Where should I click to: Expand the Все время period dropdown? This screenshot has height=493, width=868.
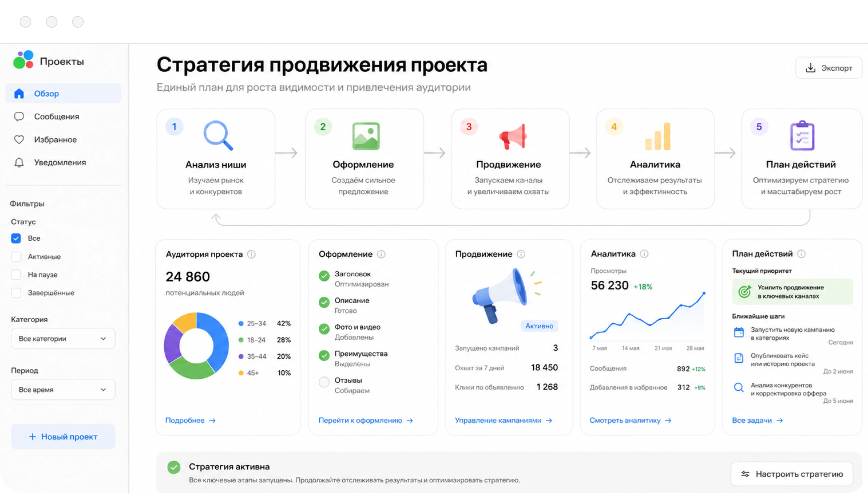pyautogui.click(x=63, y=390)
